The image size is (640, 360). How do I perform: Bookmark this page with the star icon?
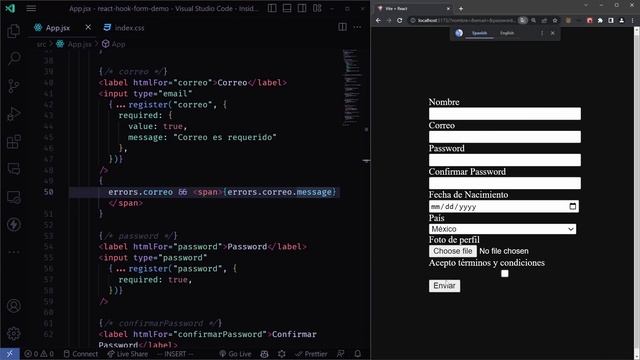[555, 20]
